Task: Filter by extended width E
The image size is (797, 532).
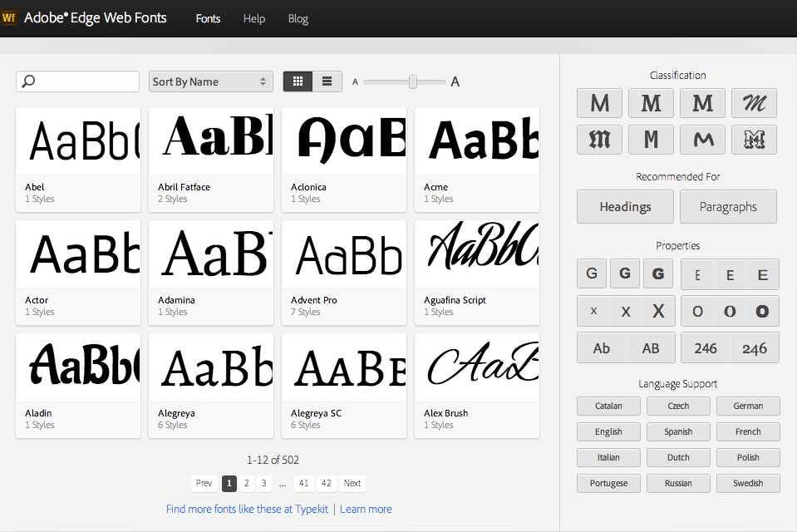Action: [762, 274]
